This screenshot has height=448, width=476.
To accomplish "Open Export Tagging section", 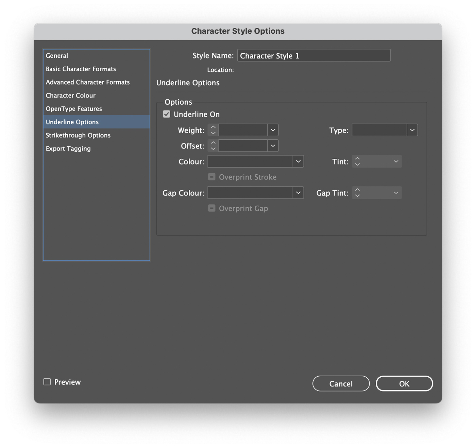I will tap(97, 149).
